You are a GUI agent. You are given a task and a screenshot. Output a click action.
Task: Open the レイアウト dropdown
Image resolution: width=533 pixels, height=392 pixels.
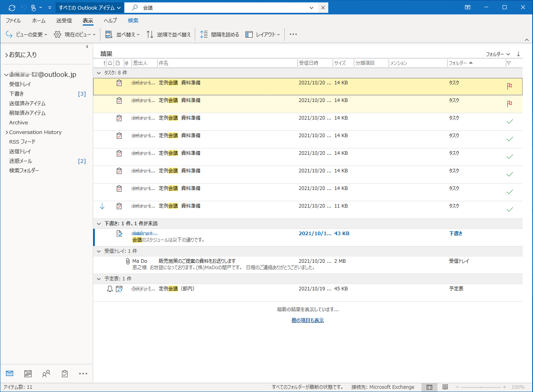263,35
